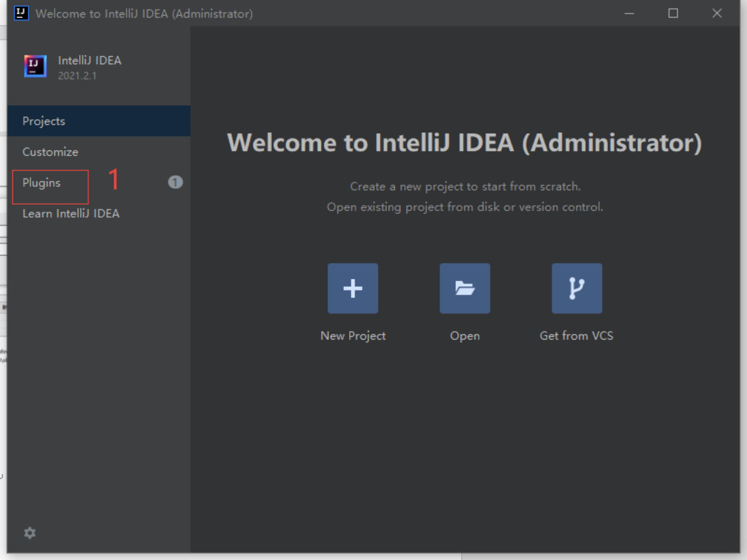The image size is (747, 560).
Task: Open the Plugins tab
Action: pos(42,183)
